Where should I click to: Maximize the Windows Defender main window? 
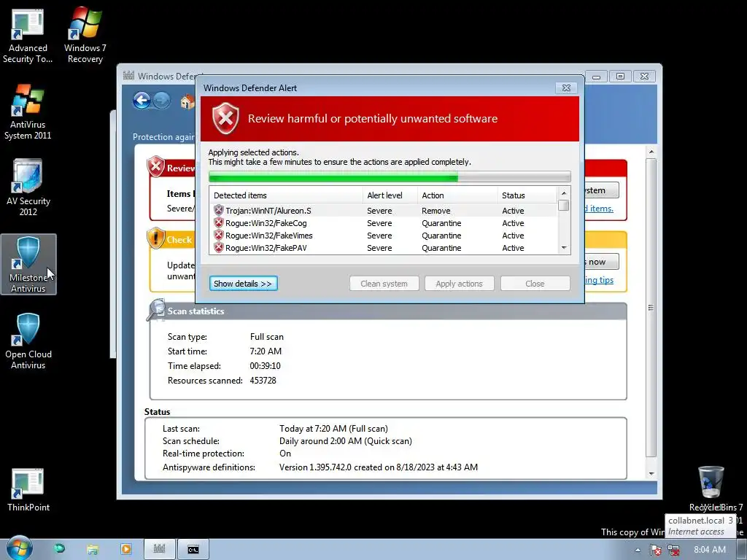point(620,76)
